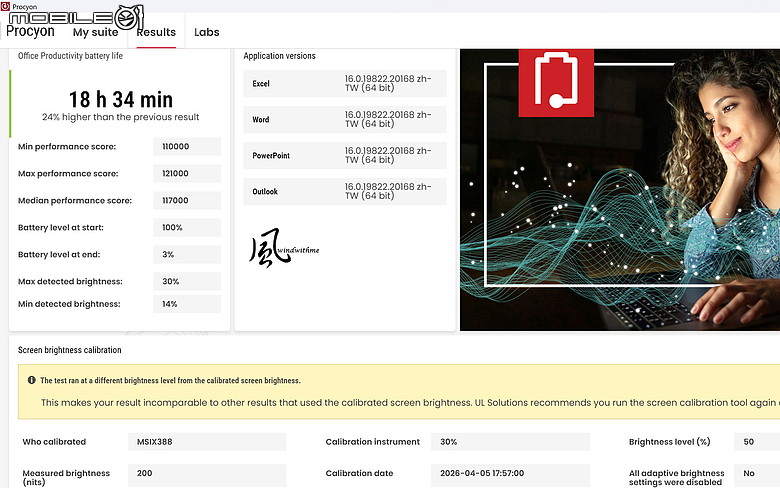
Task: Click the warning info icon in yellow banner
Action: 32,380
